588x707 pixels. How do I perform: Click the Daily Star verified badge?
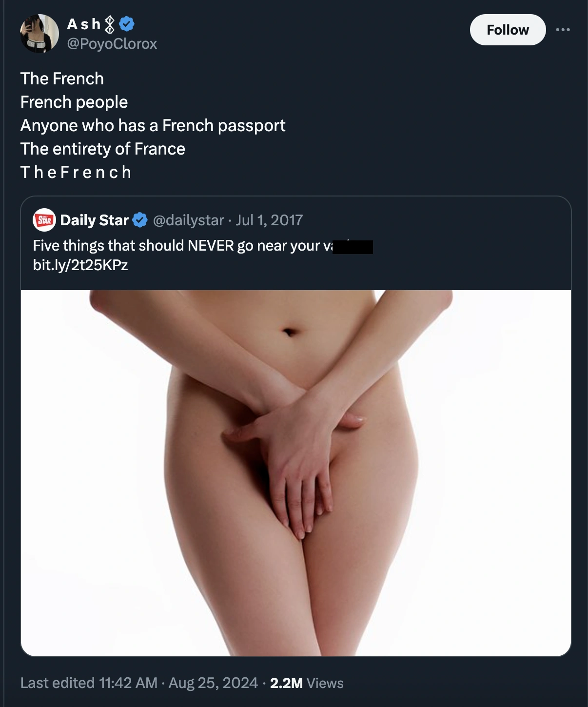(x=140, y=220)
